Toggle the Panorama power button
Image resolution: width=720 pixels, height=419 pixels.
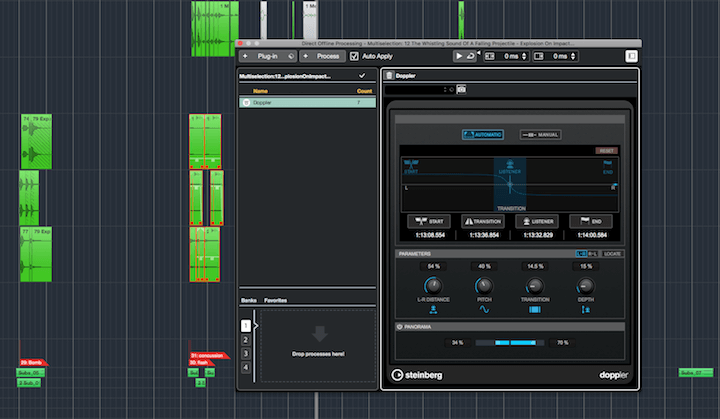(x=399, y=327)
